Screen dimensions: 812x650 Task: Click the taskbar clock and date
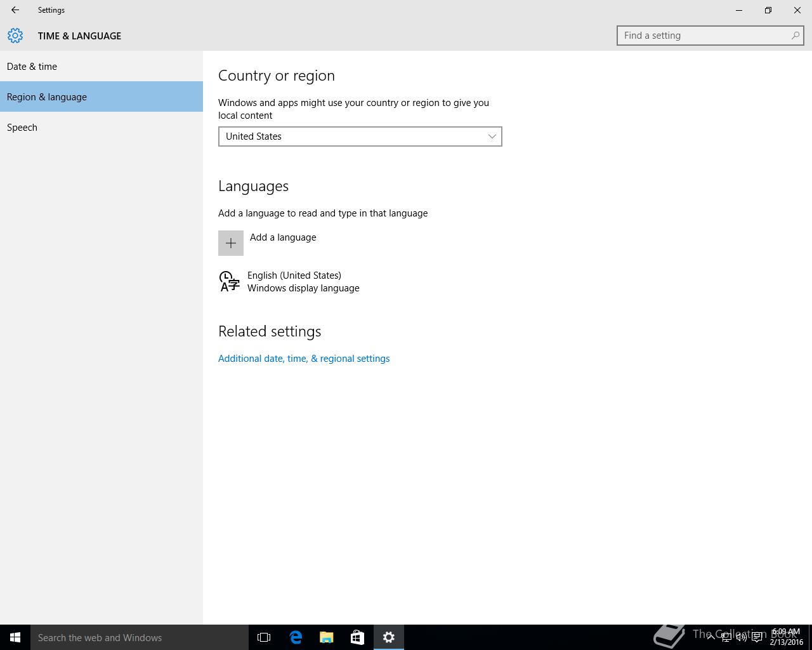coord(787,637)
